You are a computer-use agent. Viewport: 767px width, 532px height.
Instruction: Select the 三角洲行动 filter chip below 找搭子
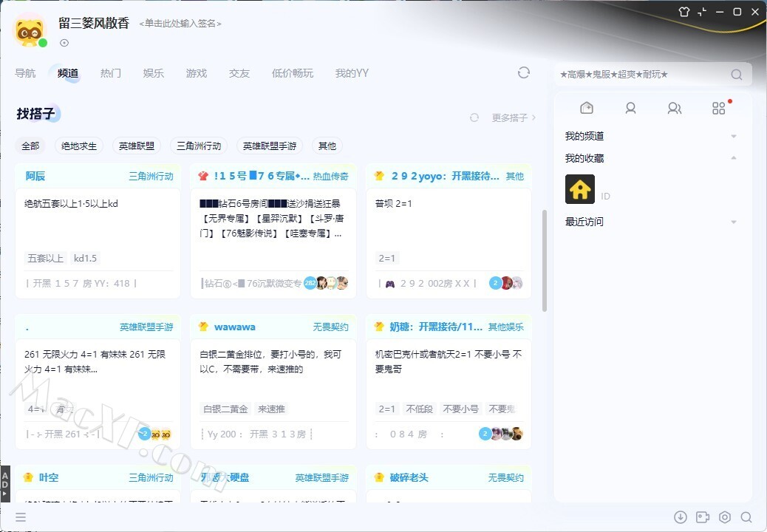(199, 146)
